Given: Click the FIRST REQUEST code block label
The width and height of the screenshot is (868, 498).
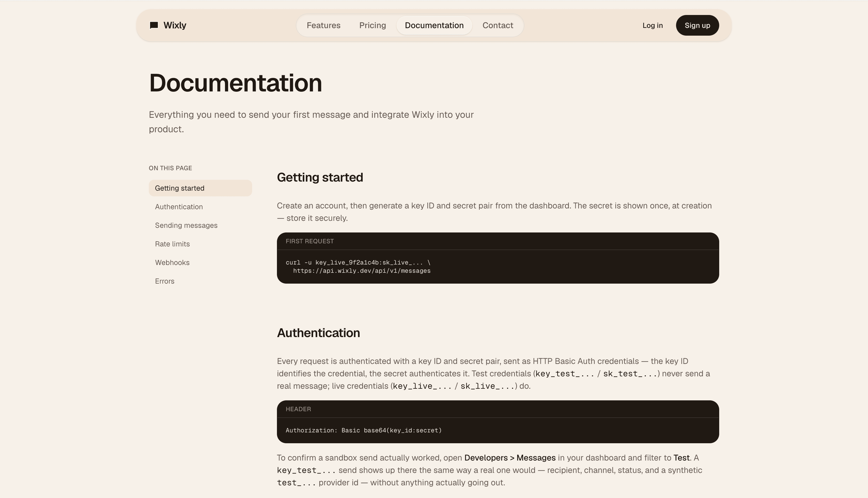Looking at the screenshot, I should [x=309, y=241].
